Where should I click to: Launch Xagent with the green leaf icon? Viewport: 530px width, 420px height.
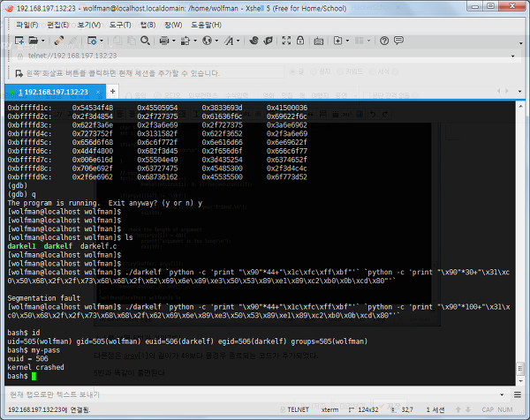268,41
